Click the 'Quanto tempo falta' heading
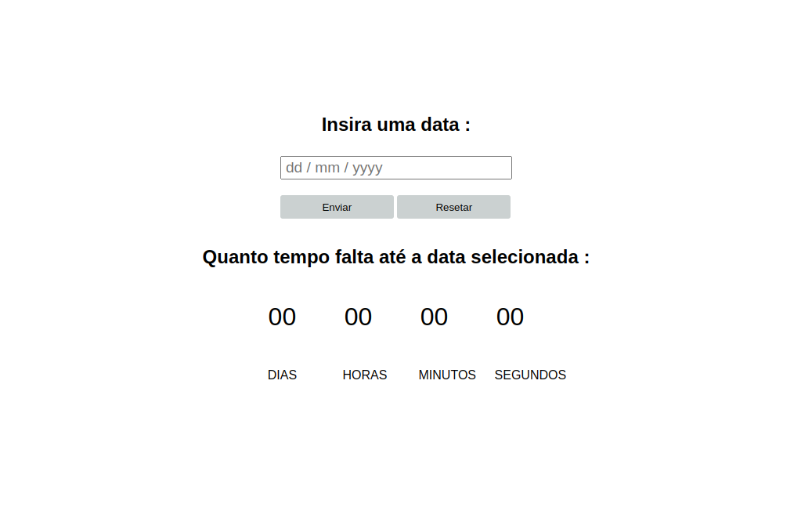Viewport: 812px width, 511px height. click(x=395, y=257)
